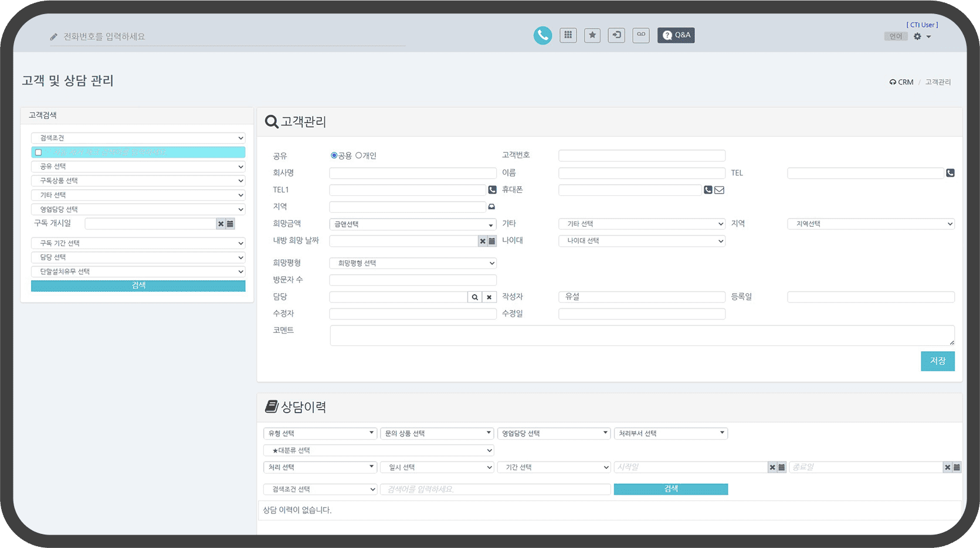Click the voicemail icon in top toolbar

coord(640,35)
